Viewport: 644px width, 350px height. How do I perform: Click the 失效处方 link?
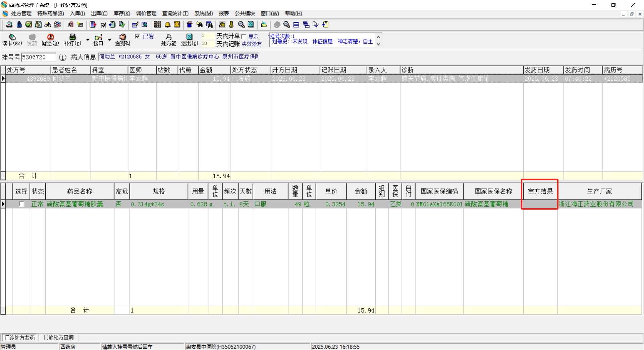252,44
